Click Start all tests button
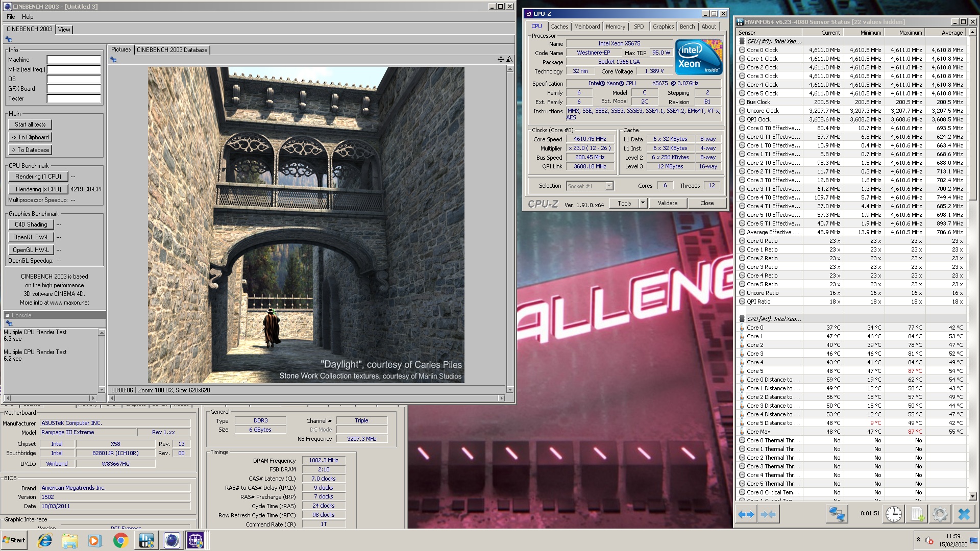The width and height of the screenshot is (980, 551). click(x=30, y=124)
